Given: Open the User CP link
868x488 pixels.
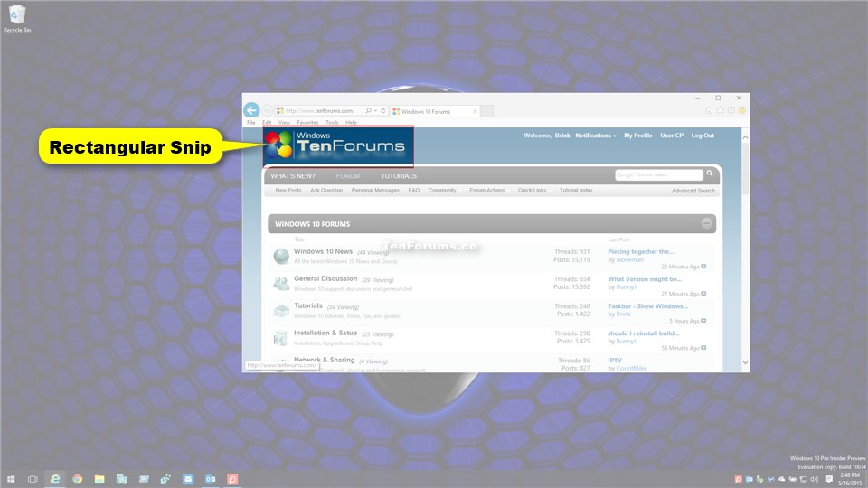Looking at the screenshot, I should tap(672, 136).
